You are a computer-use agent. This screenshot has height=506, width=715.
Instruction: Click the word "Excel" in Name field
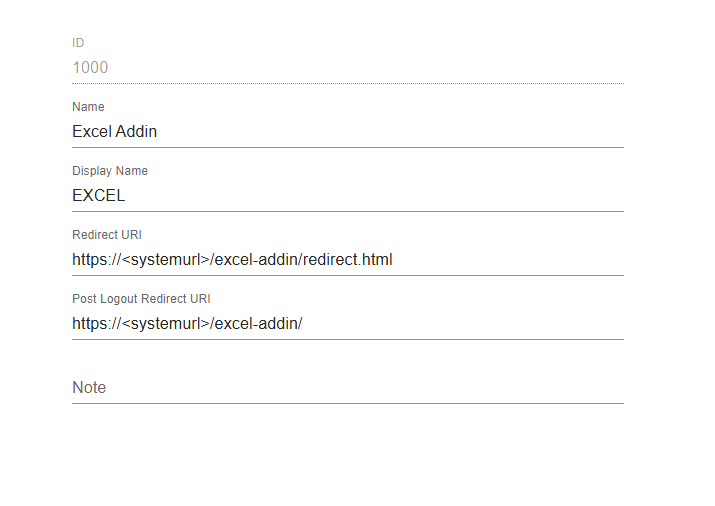[x=91, y=131]
